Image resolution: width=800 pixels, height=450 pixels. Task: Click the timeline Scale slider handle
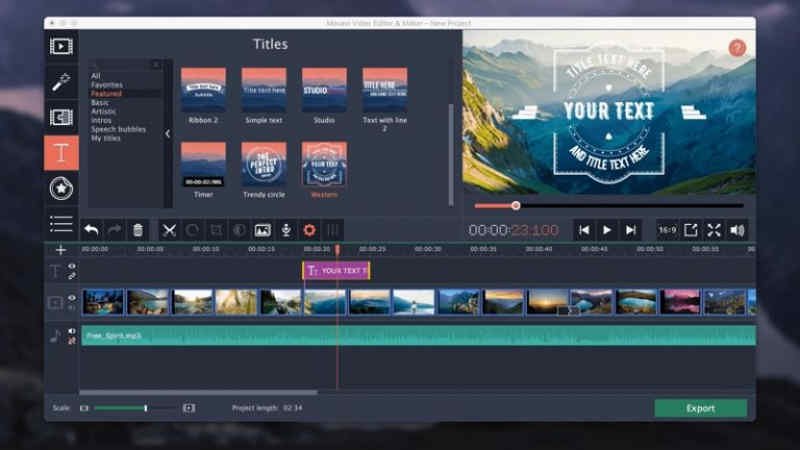(146, 408)
